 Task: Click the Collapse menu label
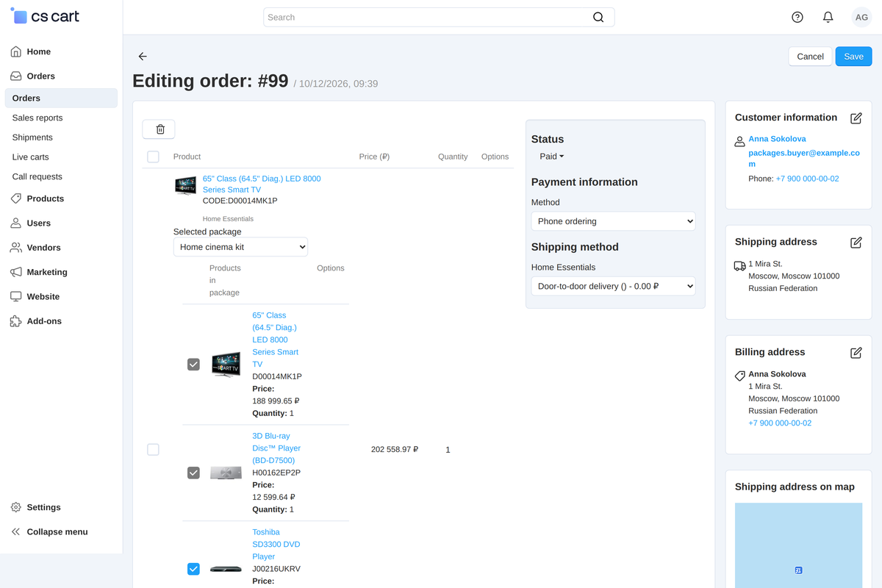[x=57, y=531]
